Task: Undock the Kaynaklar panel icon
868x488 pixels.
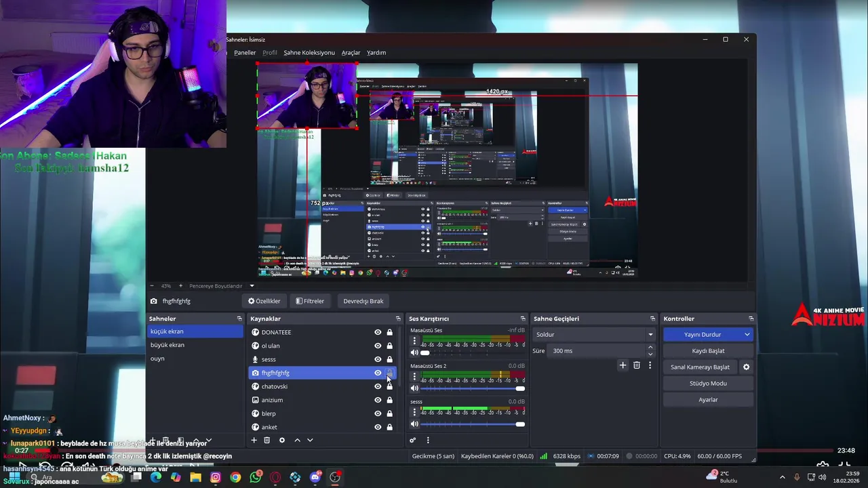Action: (398, 319)
